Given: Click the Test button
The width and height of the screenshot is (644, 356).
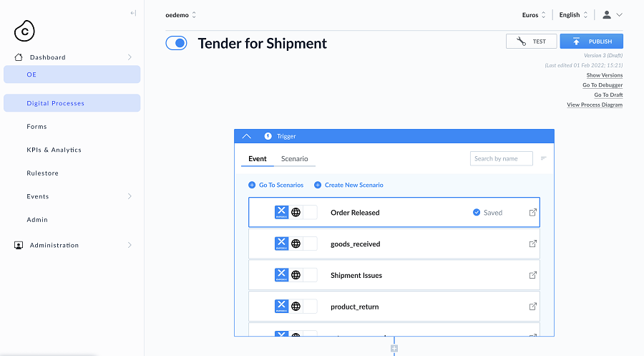Looking at the screenshot, I should click(531, 42).
